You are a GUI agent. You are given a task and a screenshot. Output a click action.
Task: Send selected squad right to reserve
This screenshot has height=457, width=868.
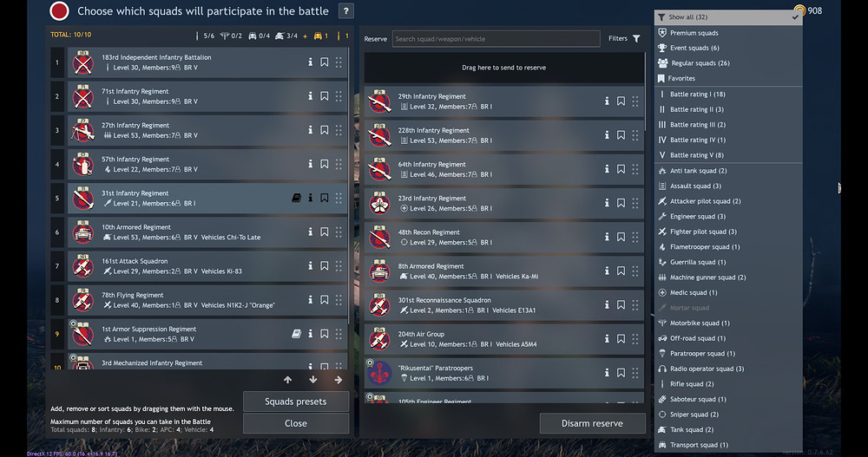[x=339, y=380]
